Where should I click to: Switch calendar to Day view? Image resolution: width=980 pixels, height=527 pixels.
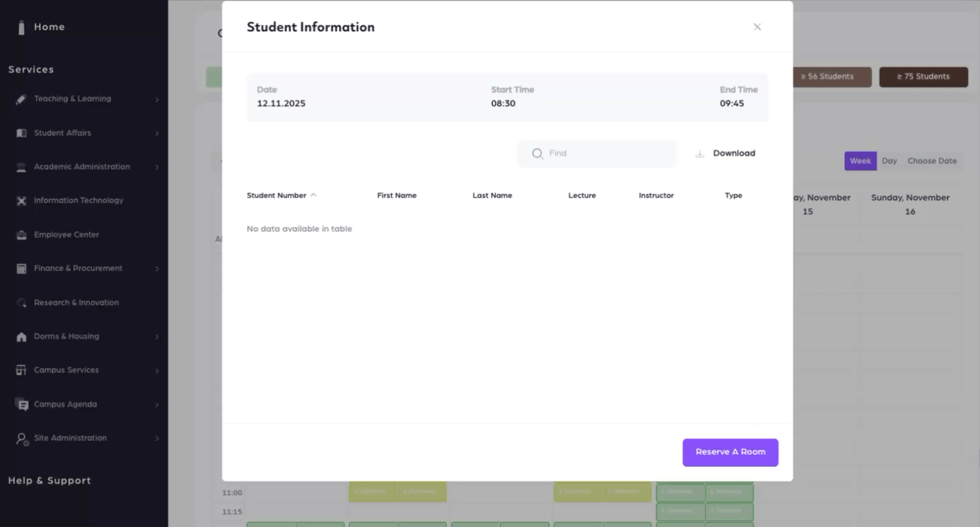click(889, 161)
